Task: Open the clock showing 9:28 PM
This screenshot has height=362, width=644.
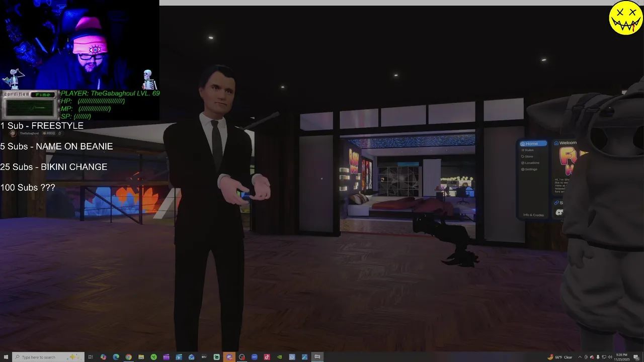Action: point(622,357)
